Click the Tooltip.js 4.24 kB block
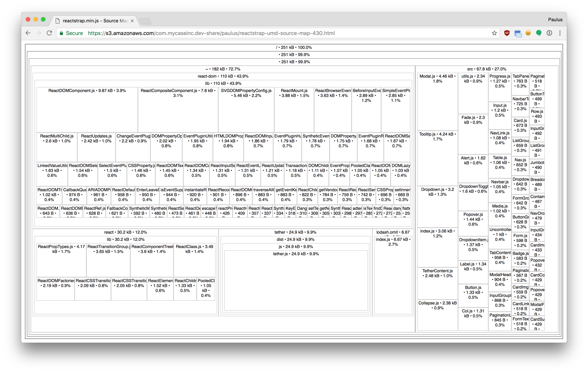588x373 pixels. pos(437,158)
